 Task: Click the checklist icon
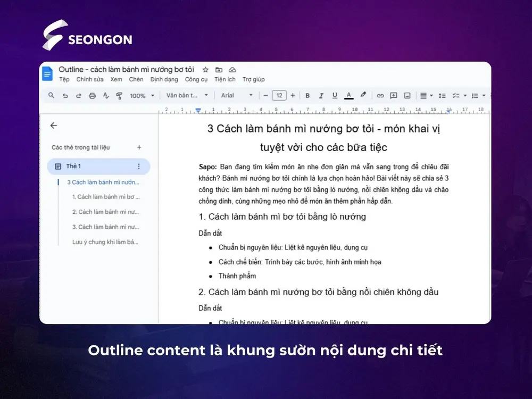click(x=456, y=96)
